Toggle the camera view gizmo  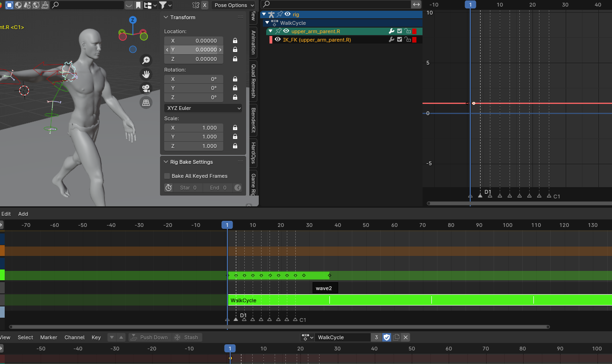pos(146,88)
